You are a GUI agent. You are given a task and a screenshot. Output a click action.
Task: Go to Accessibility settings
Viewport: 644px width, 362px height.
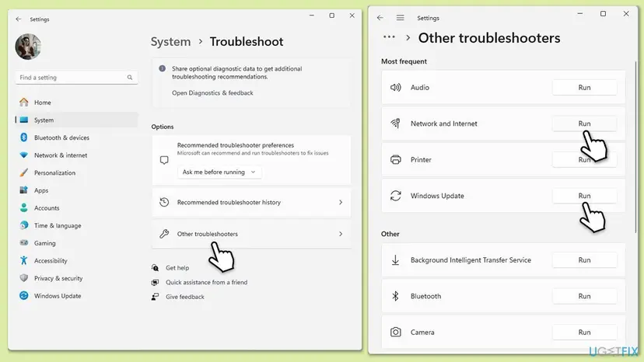click(x=76, y=260)
